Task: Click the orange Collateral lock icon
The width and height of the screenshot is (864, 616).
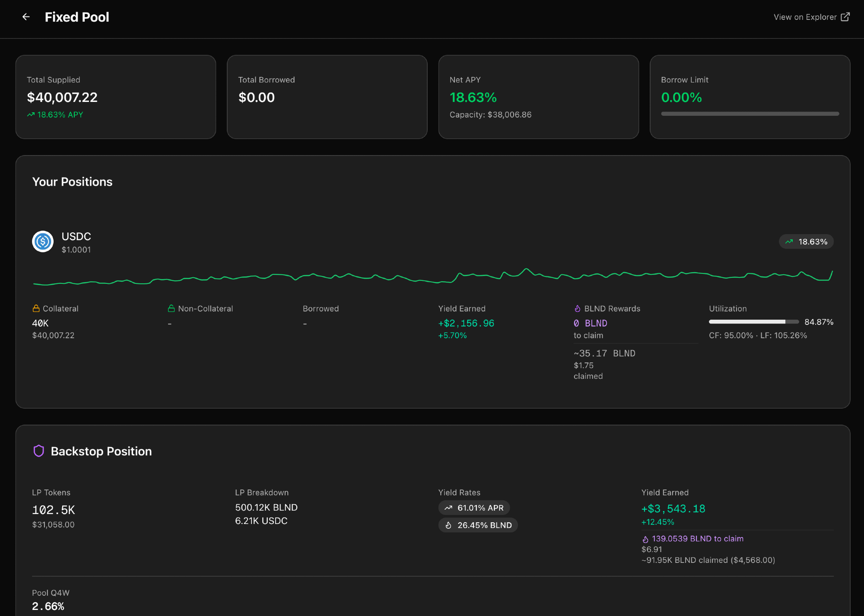Action: click(36, 308)
